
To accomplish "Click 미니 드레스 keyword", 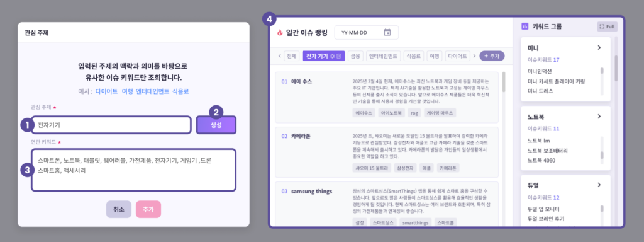I will (540, 91).
